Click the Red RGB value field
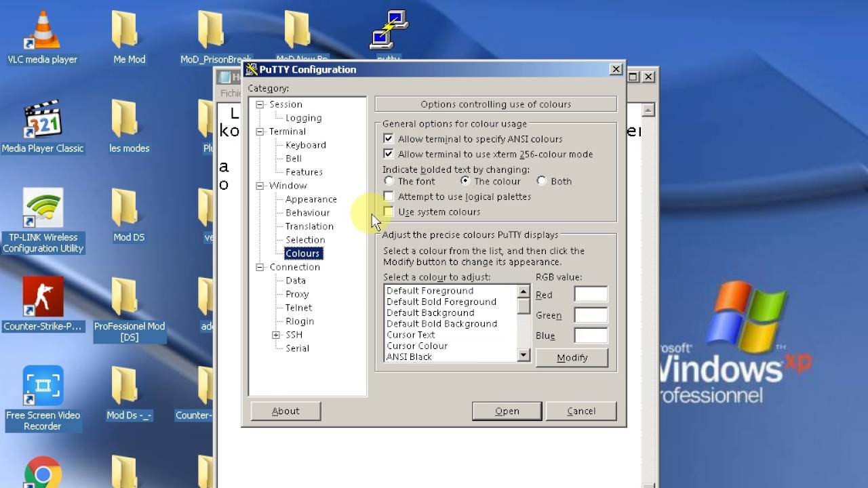868x488 pixels. point(591,294)
